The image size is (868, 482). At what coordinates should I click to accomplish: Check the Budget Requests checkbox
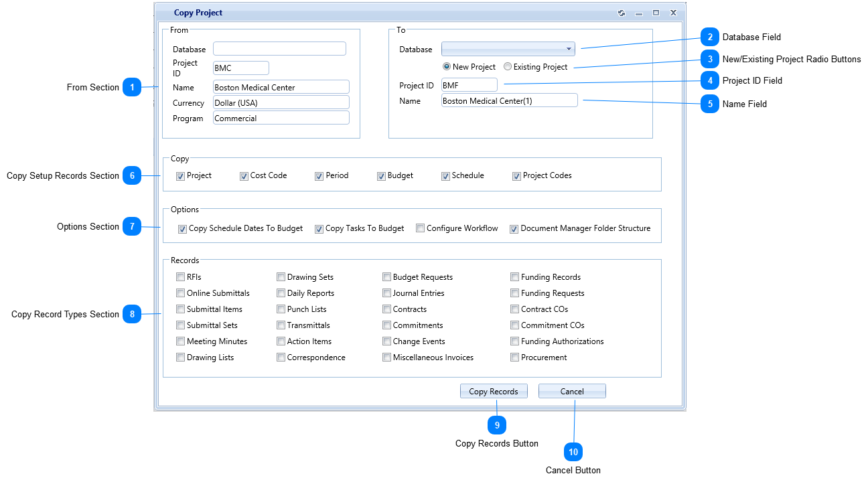pyautogui.click(x=387, y=277)
